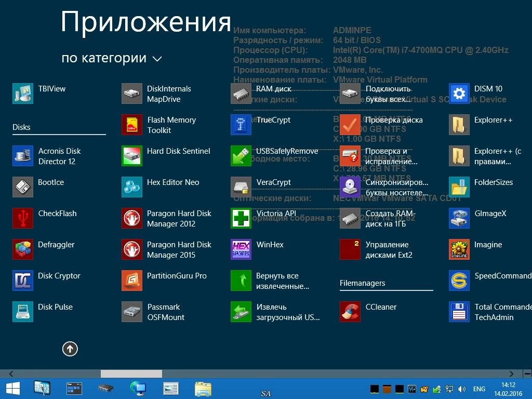
Task: Launch WinHex icon
Action: (241, 249)
